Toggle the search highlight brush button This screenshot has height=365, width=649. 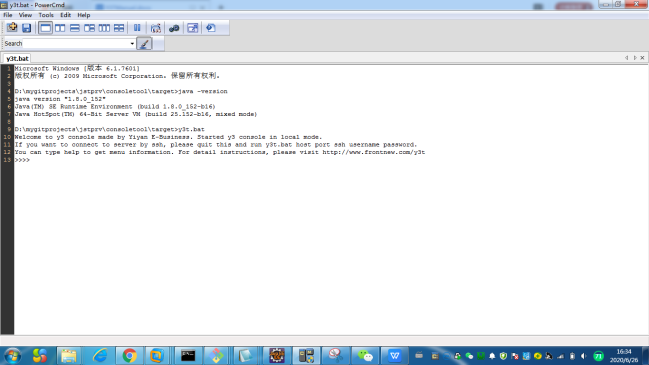[x=144, y=43]
